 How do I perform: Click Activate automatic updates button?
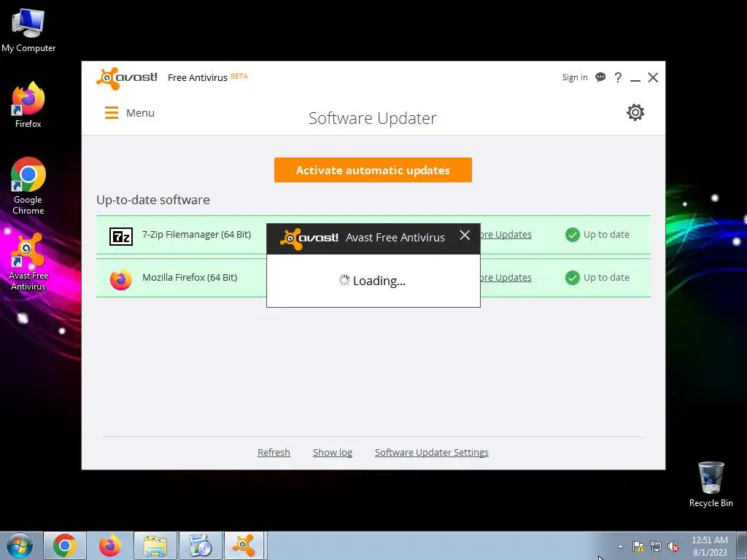point(373,170)
